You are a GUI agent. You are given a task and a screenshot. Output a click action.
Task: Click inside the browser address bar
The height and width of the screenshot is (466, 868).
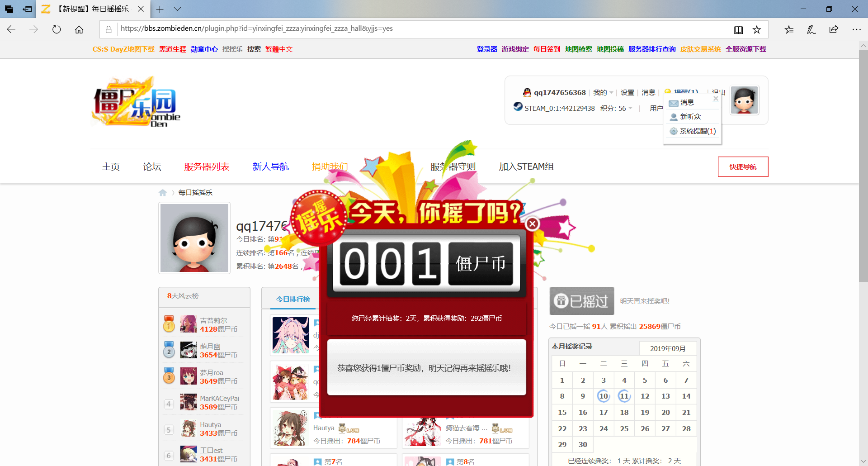pyautogui.click(x=316, y=29)
